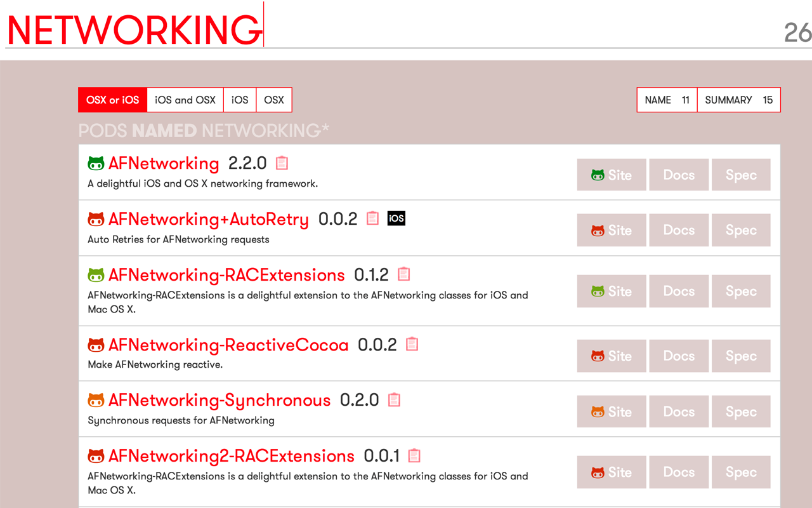The image size is (812, 508).
Task: Open Docs for AFNetworking-Synchronous
Action: coord(679,411)
